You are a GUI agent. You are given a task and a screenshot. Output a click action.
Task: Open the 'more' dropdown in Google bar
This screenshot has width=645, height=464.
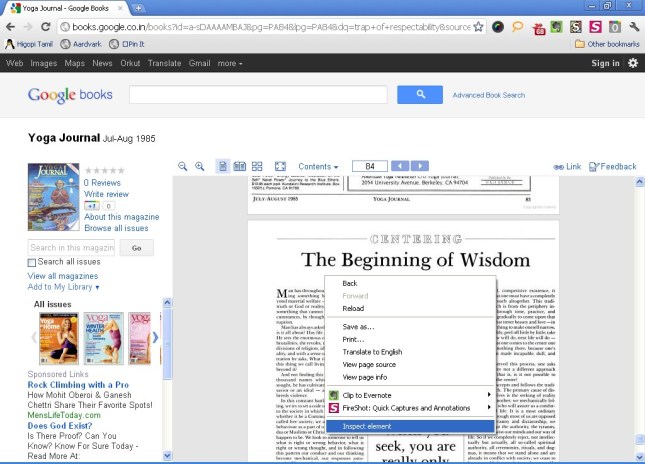[230, 63]
